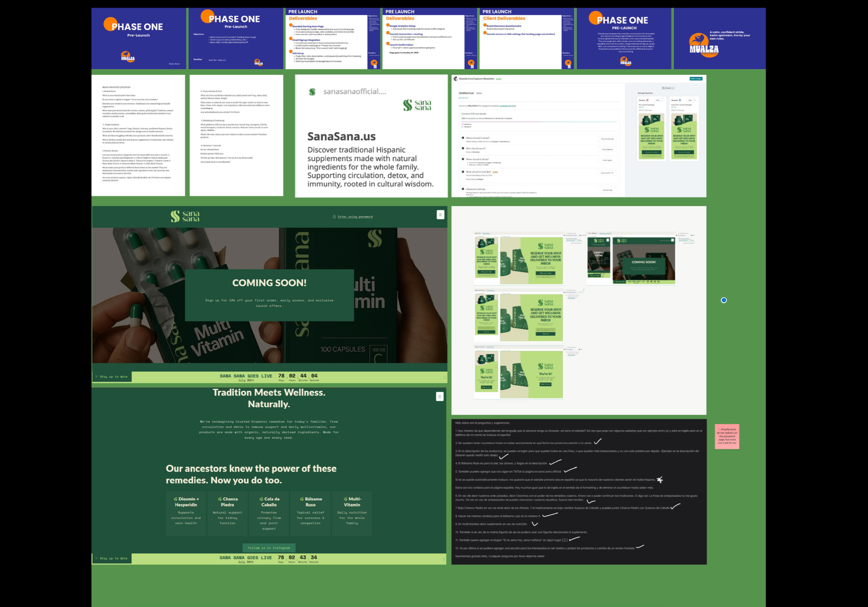The width and height of the screenshot is (868, 607).
Task: Select the Version B popup preview
Action: [x=684, y=136]
